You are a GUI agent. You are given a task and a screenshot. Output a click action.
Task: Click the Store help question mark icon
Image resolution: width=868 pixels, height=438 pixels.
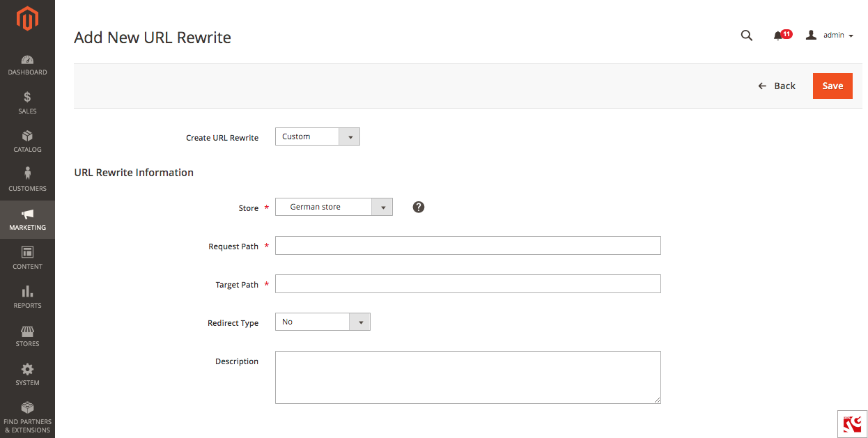point(419,207)
